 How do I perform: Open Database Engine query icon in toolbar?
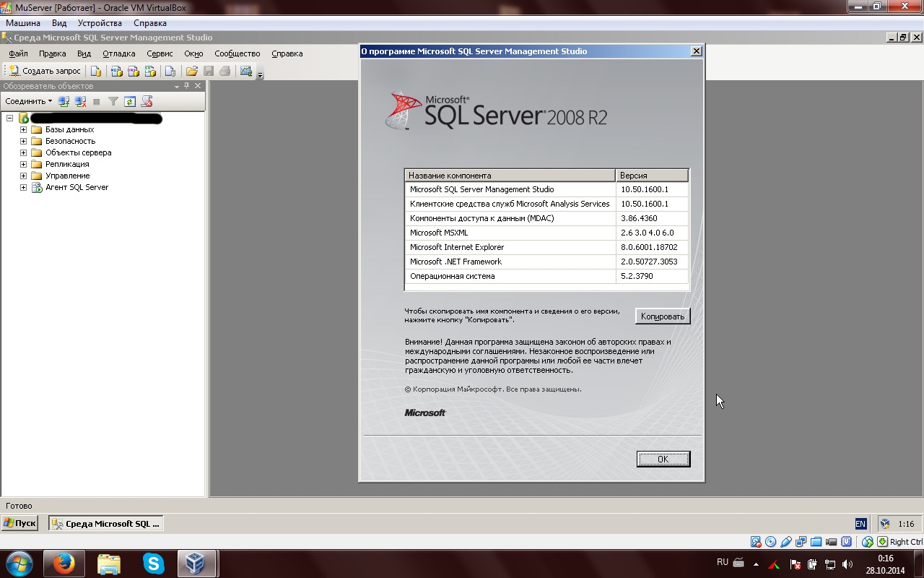(96, 71)
